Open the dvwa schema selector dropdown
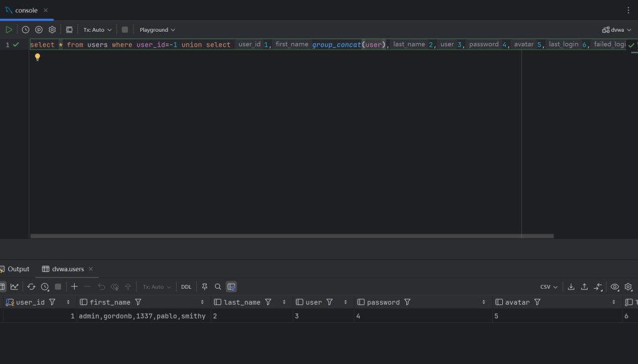The width and height of the screenshot is (638, 364). coord(617,30)
